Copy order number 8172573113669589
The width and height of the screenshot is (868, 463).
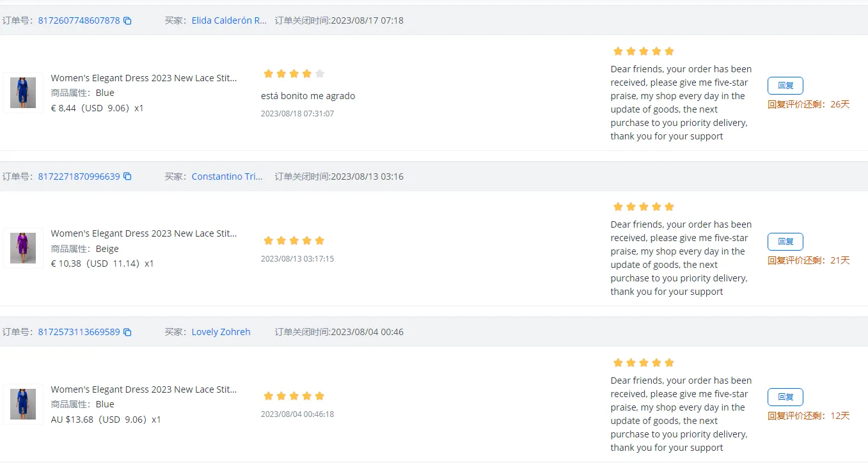click(127, 332)
